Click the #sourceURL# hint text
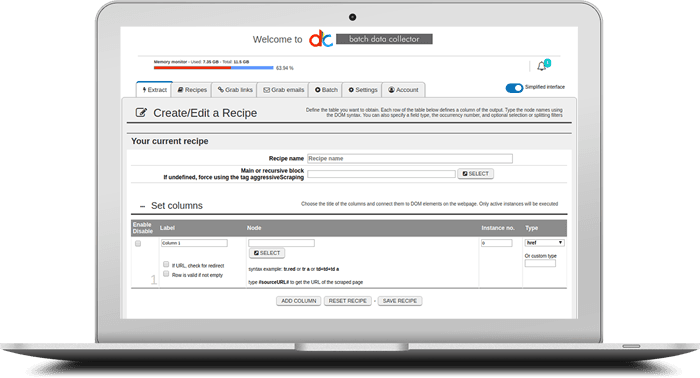The height and width of the screenshot is (378, 700). tap(274, 282)
